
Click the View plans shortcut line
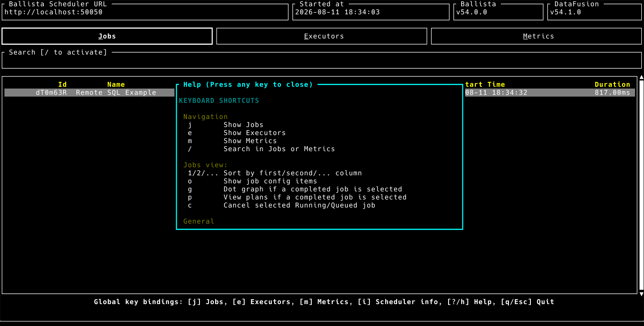coord(297,197)
